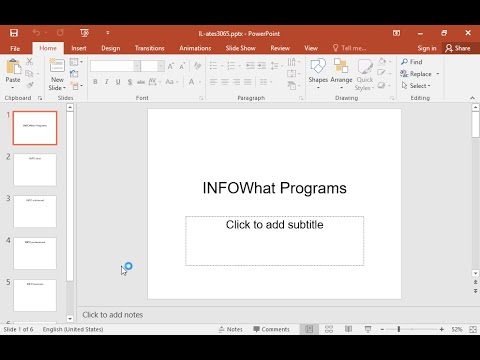Toggle Bold formatting

95,82
